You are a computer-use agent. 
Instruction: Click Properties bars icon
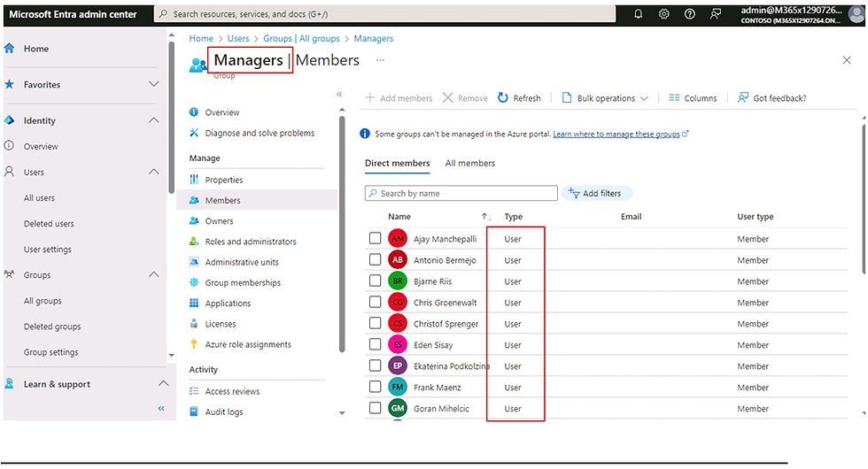click(194, 180)
